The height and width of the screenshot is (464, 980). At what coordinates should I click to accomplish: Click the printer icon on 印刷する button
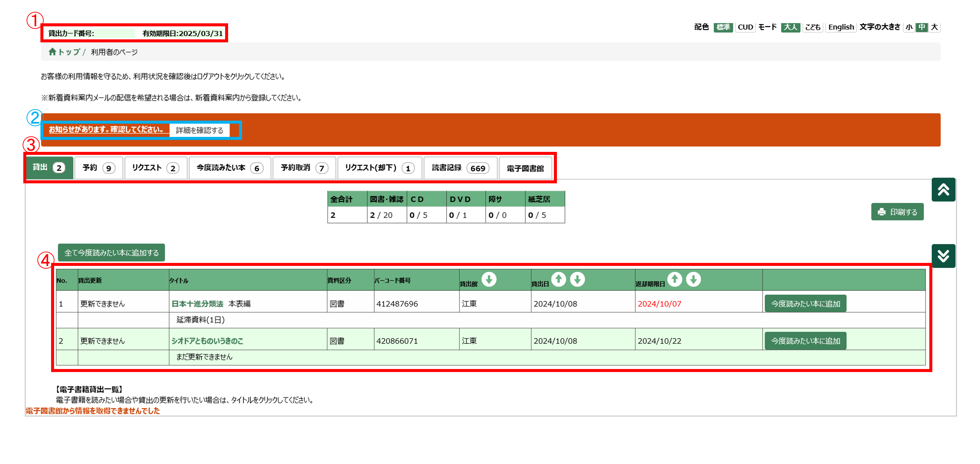tap(881, 212)
